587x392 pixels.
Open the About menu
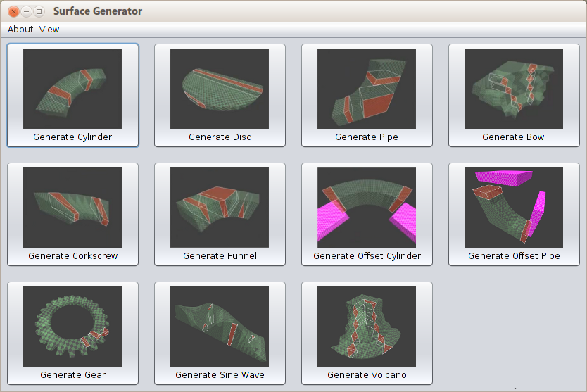pos(20,30)
